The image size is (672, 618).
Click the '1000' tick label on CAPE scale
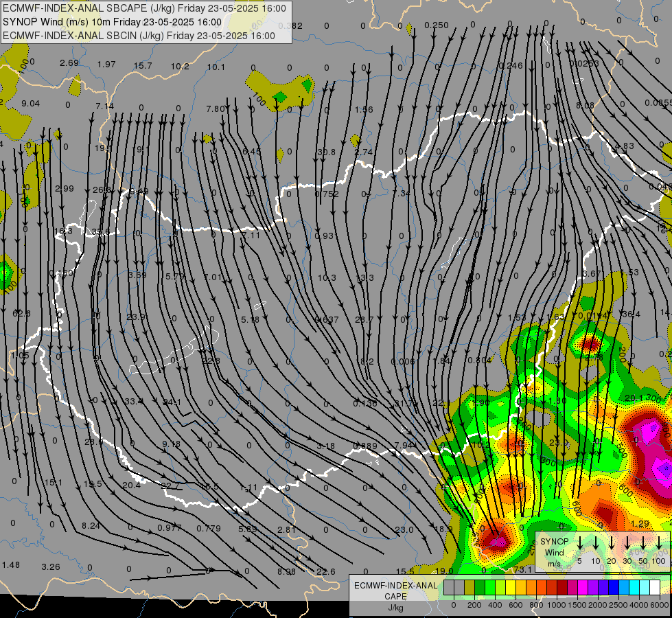point(557,605)
